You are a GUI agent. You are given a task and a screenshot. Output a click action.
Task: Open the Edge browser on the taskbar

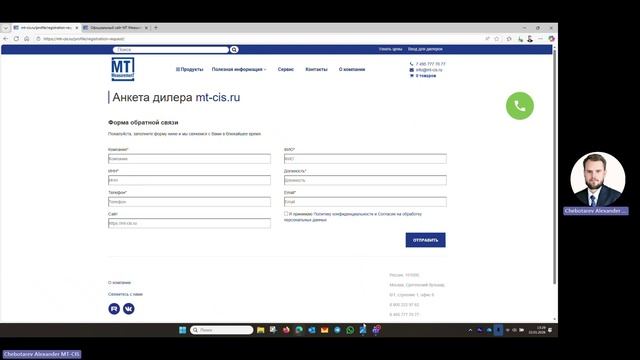click(299, 330)
